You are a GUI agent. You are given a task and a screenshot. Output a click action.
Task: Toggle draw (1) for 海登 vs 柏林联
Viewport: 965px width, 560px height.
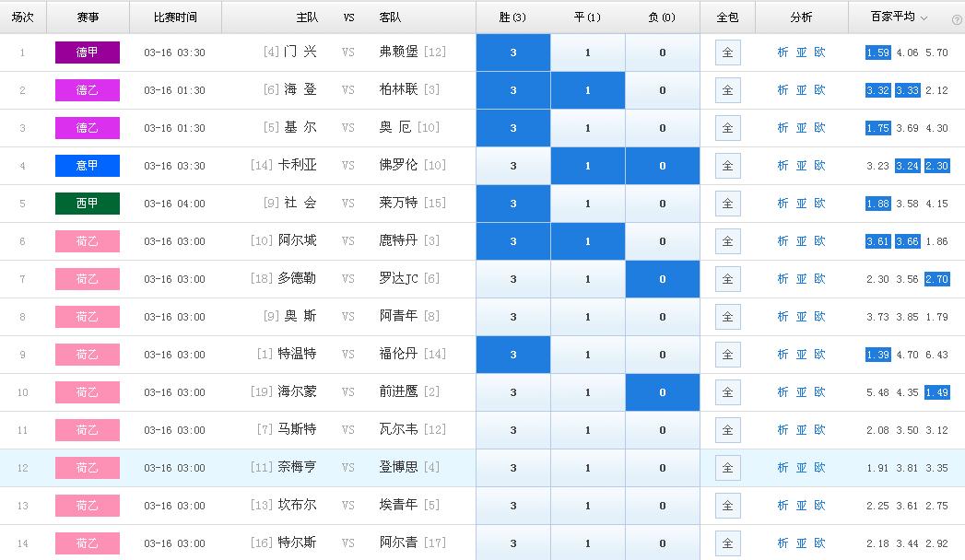pos(588,90)
